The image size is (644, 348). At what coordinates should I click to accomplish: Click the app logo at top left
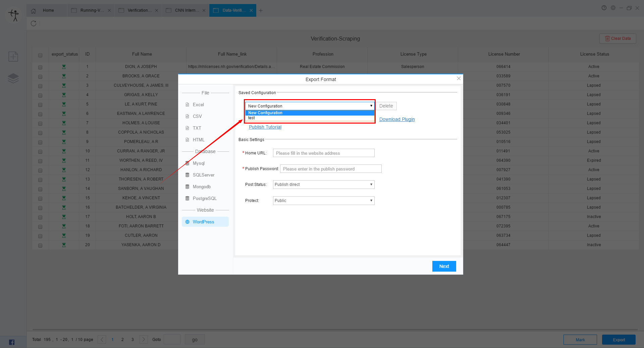point(14,15)
